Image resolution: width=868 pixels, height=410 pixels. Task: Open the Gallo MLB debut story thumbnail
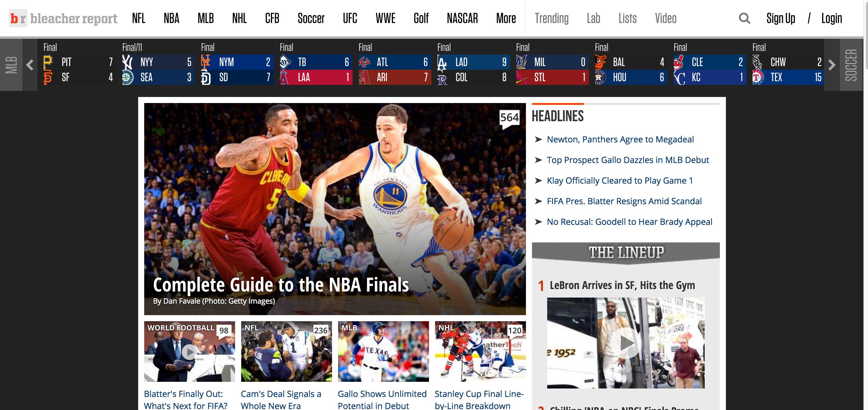383,352
